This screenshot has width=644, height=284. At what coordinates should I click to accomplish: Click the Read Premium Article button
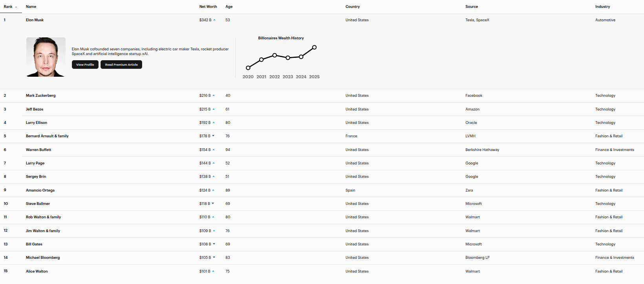click(121, 65)
